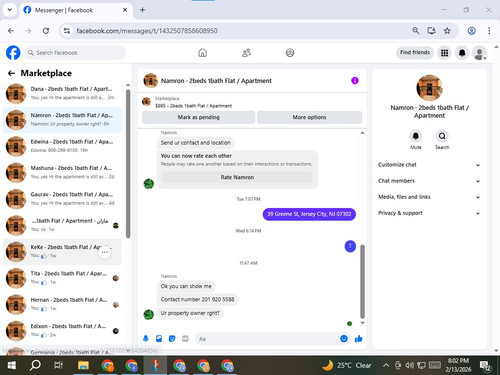
Task: Expand the Chat members section
Action: coord(429,181)
